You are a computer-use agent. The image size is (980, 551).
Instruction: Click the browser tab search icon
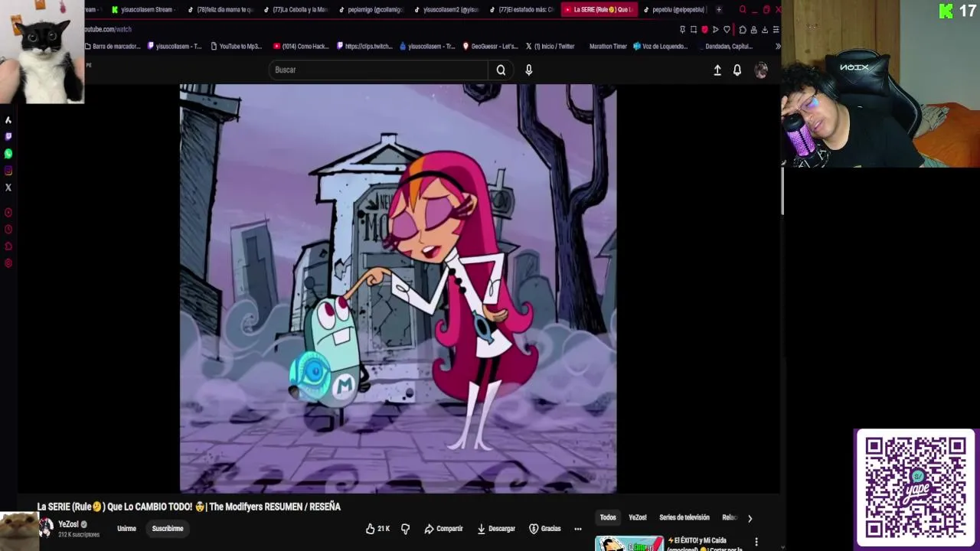(742, 10)
